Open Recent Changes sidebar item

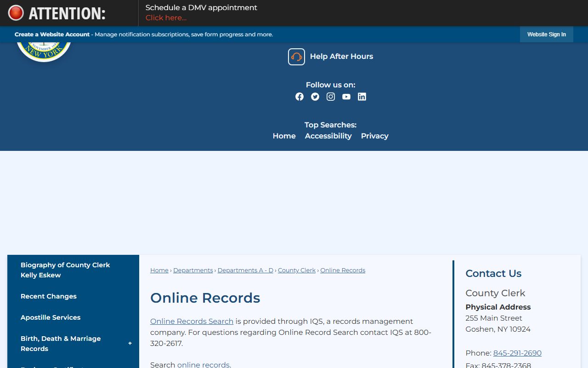click(x=49, y=296)
